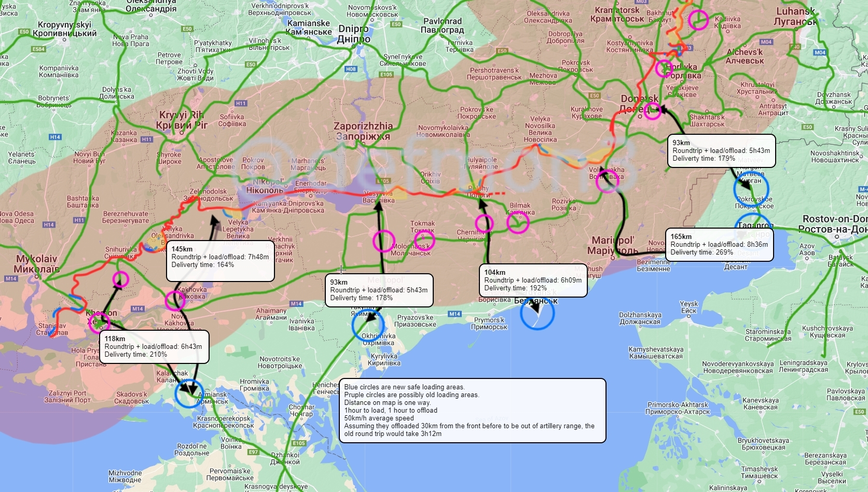The height and width of the screenshot is (492, 868).
Task: Open the 145km roundtrip info box
Action: [222, 260]
